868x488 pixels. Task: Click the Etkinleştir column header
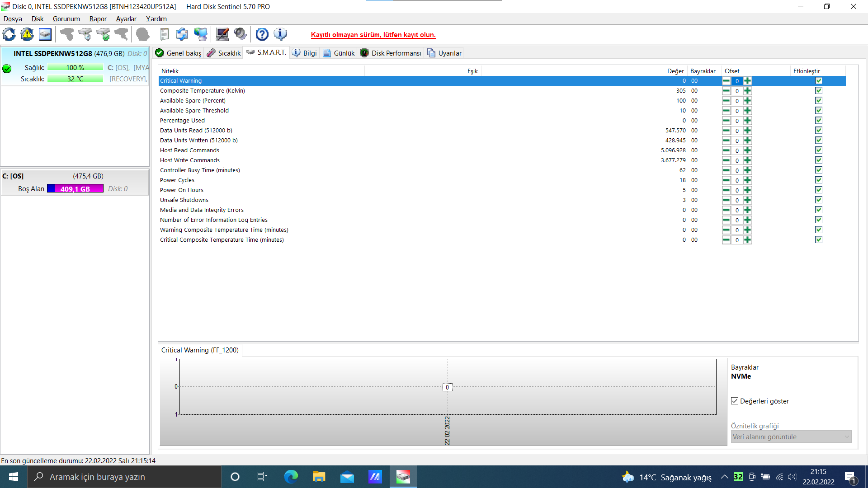point(818,71)
